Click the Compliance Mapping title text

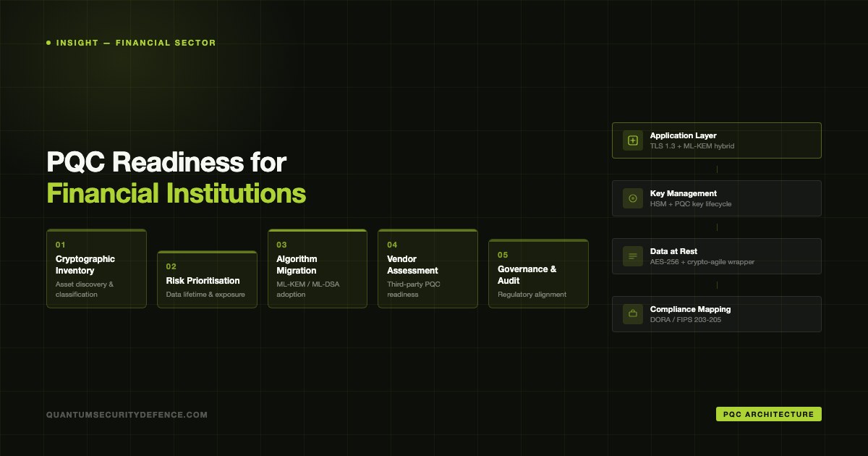click(690, 309)
